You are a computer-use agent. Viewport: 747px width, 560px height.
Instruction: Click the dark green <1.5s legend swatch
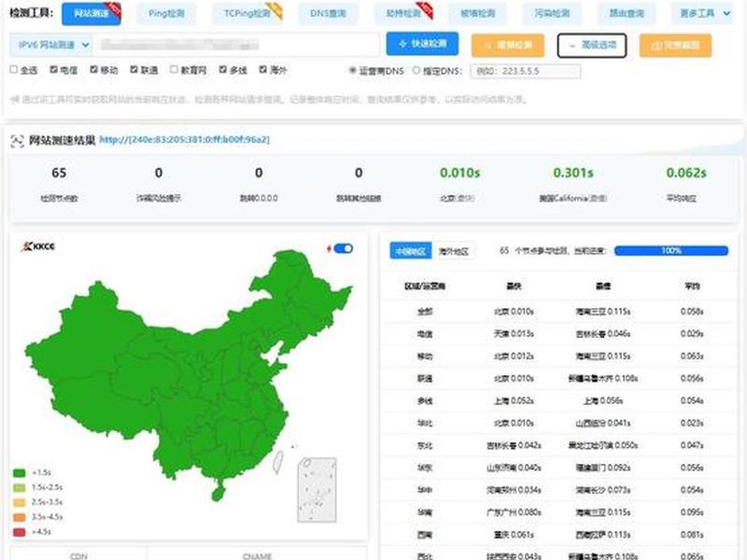click(x=19, y=473)
